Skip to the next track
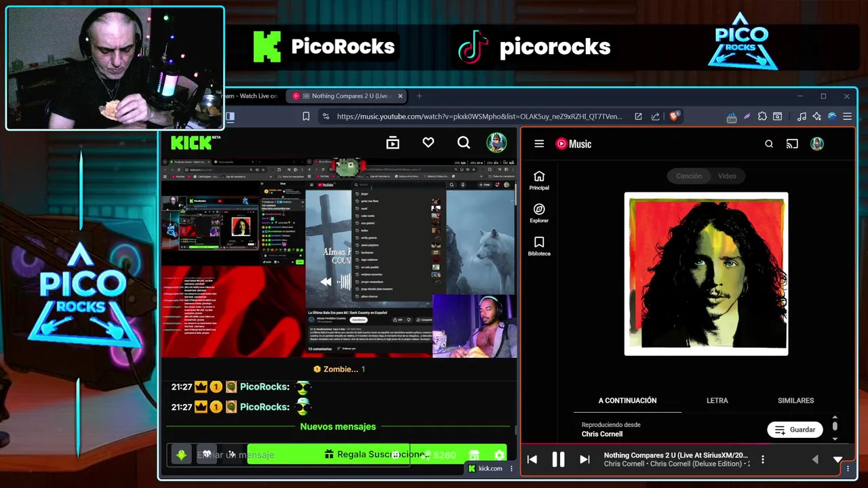The height and width of the screenshot is (488, 868). (x=585, y=460)
